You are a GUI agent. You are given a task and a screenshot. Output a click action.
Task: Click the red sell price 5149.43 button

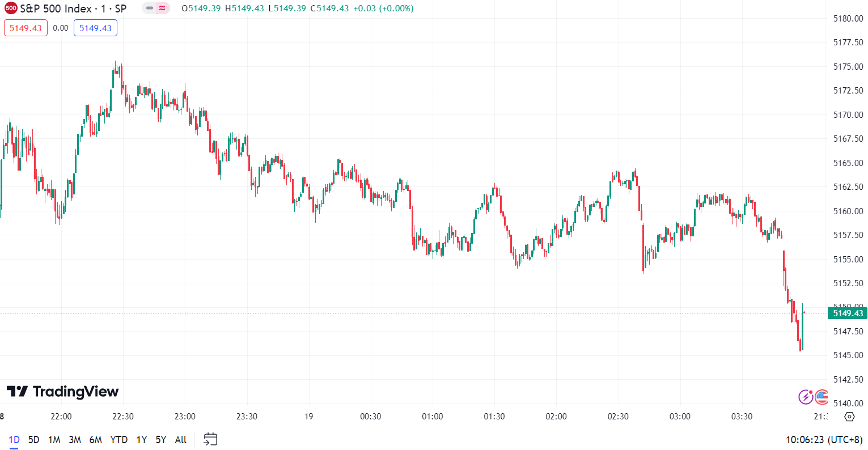(26, 28)
